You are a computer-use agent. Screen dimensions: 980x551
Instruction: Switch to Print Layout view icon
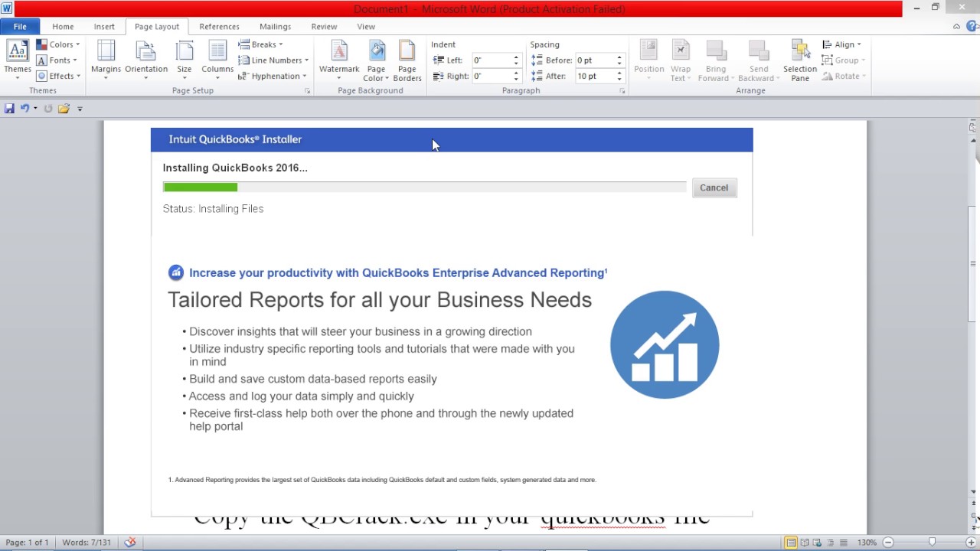[791, 543]
